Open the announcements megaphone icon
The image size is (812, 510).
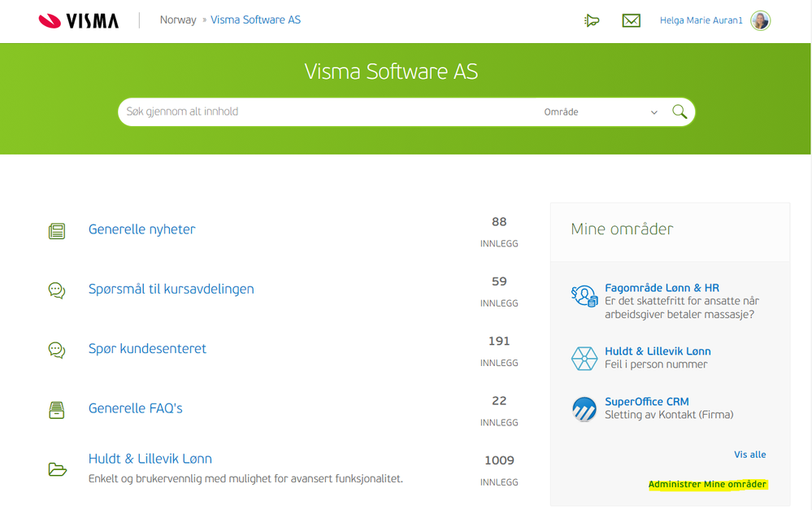(592, 20)
